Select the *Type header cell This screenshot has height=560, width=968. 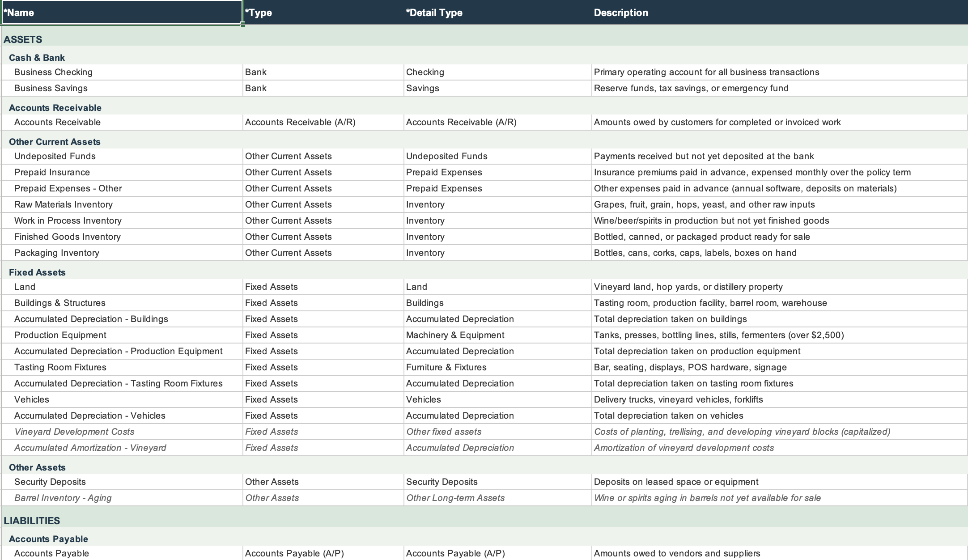(x=323, y=13)
